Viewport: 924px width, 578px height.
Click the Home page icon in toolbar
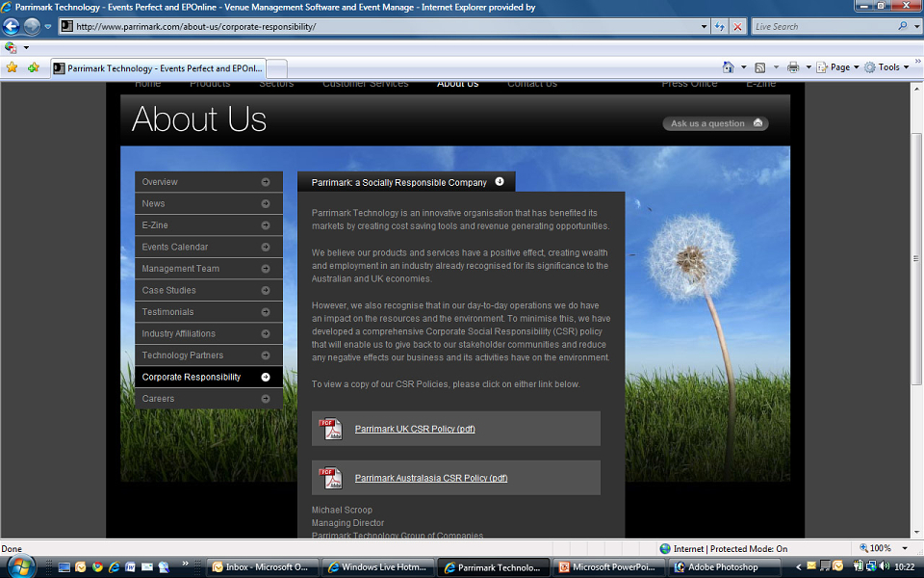729,67
